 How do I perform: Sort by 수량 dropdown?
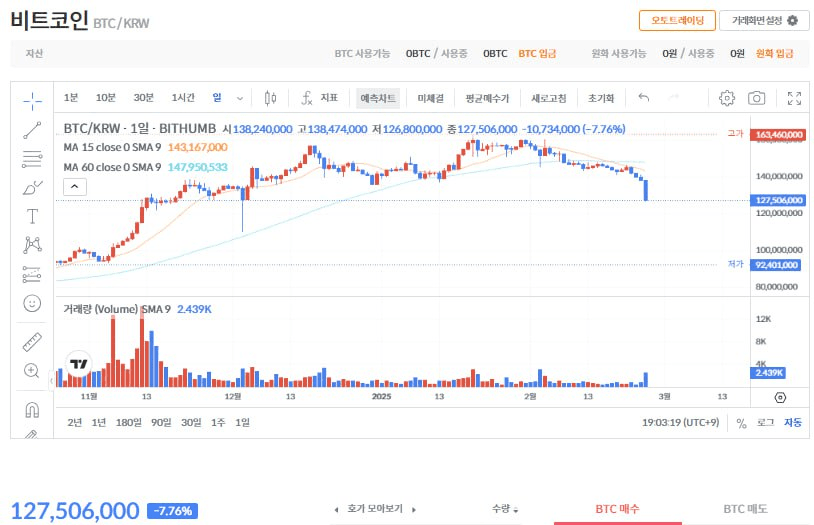(505, 509)
